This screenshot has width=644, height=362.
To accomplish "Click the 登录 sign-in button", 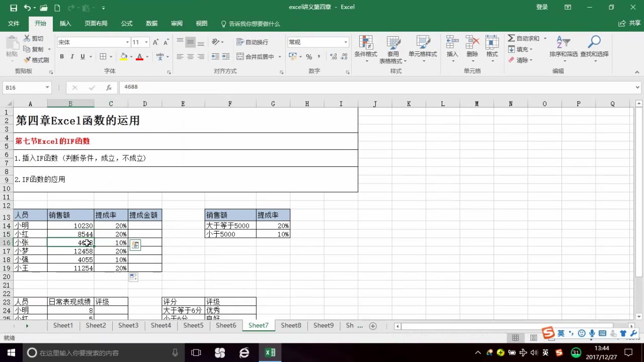I will 542,7.
